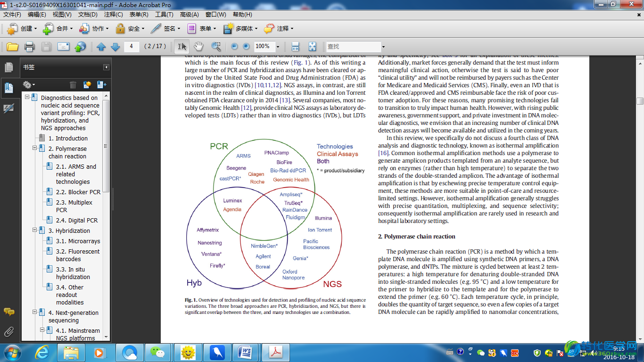Open the 视图(V) menu
This screenshot has height=362, width=644.
pyautogui.click(x=62, y=15)
